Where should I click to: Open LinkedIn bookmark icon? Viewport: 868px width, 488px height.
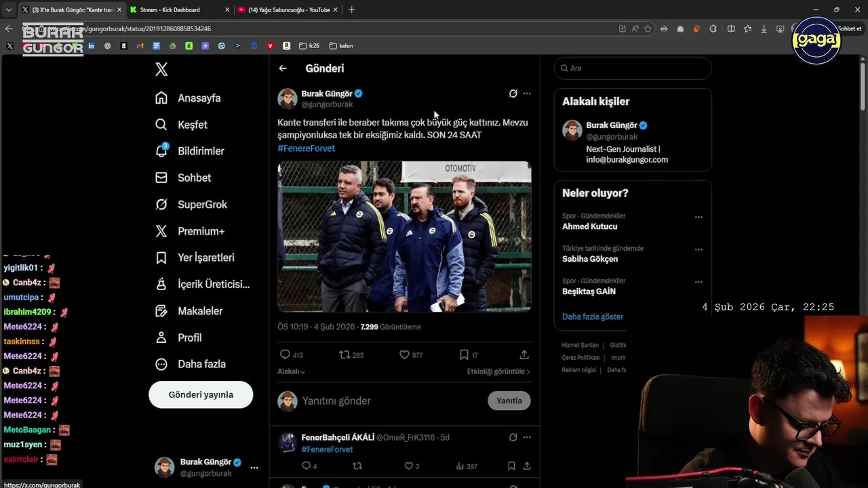pos(91,46)
